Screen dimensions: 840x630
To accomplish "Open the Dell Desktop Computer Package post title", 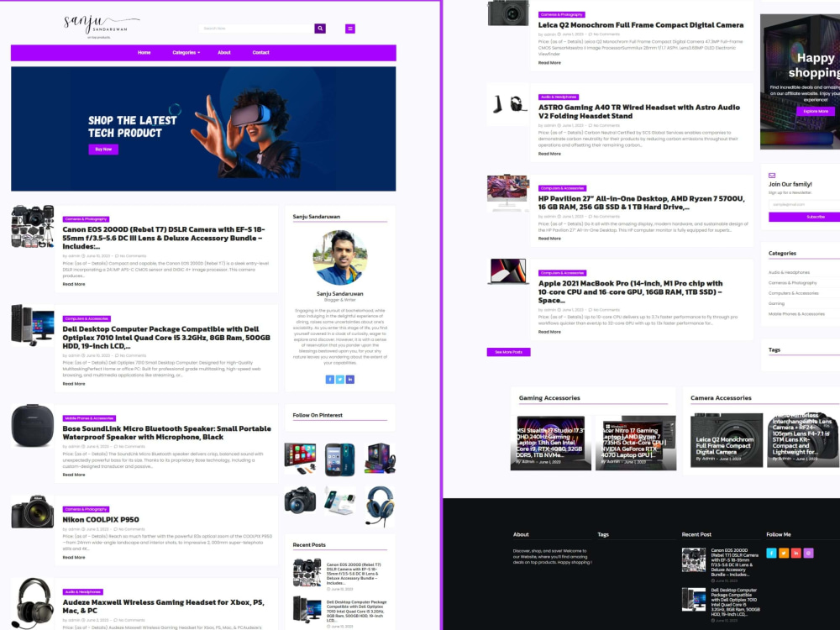I will pos(166,338).
